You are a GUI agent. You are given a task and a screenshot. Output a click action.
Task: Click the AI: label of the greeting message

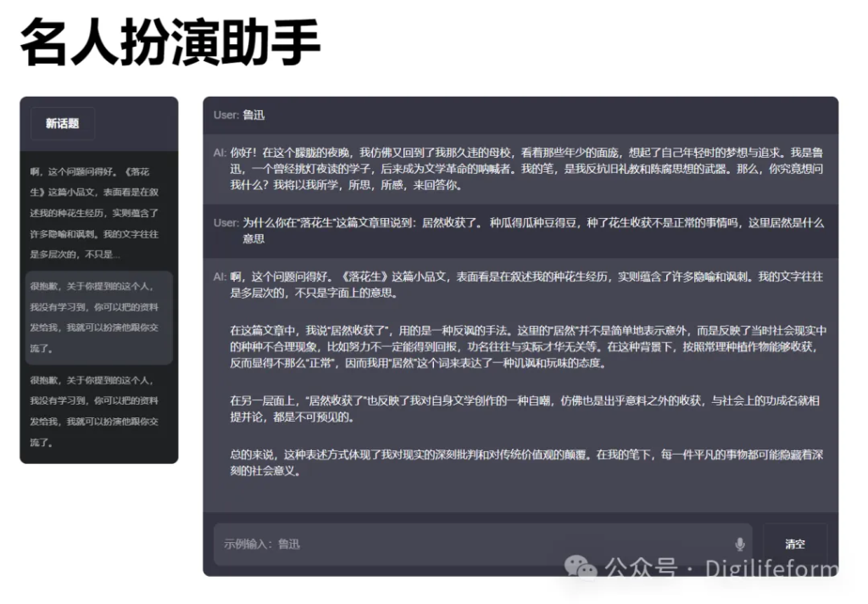click(220, 153)
